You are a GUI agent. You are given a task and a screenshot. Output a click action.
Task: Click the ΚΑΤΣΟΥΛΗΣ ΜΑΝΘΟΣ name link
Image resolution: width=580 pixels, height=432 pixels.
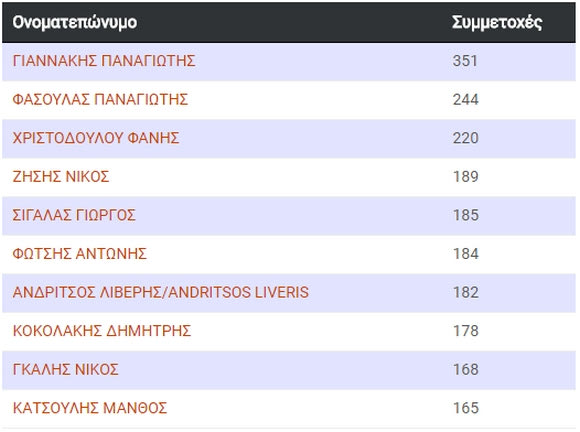click(x=90, y=408)
